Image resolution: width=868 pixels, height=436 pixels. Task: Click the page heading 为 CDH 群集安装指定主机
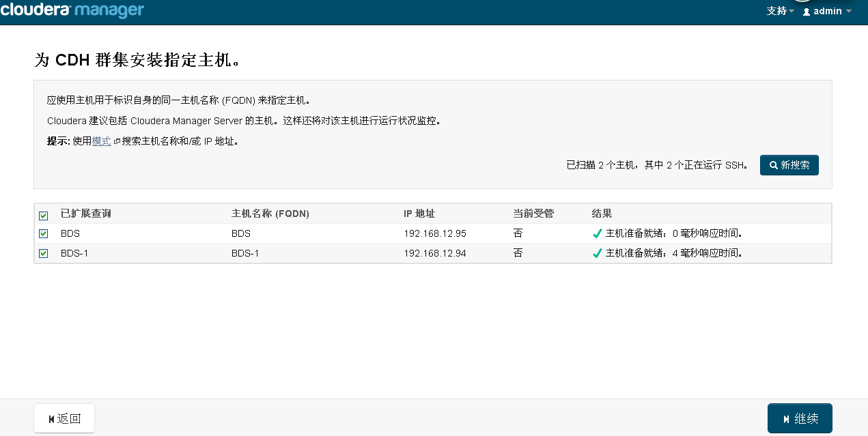[x=138, y=60]
